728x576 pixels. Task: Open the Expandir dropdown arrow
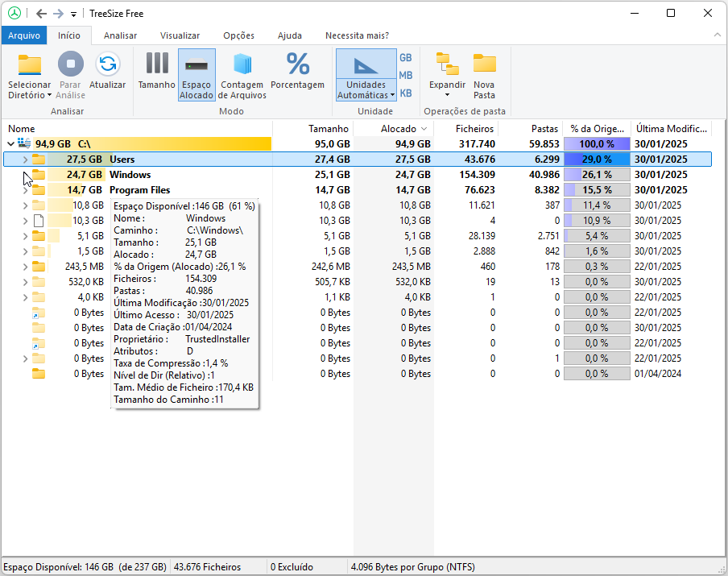click(x=447, y=95)
